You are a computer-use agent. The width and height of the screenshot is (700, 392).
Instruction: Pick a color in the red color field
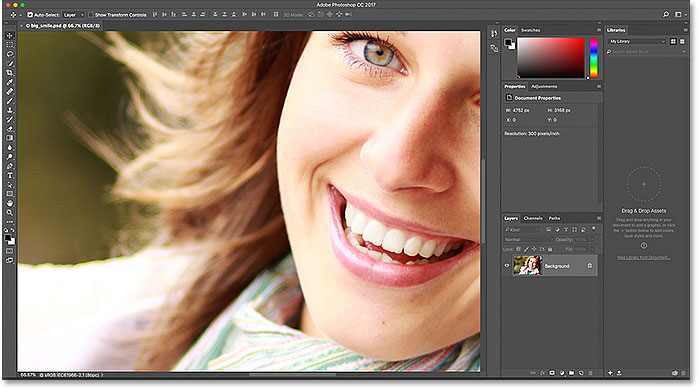551,58
